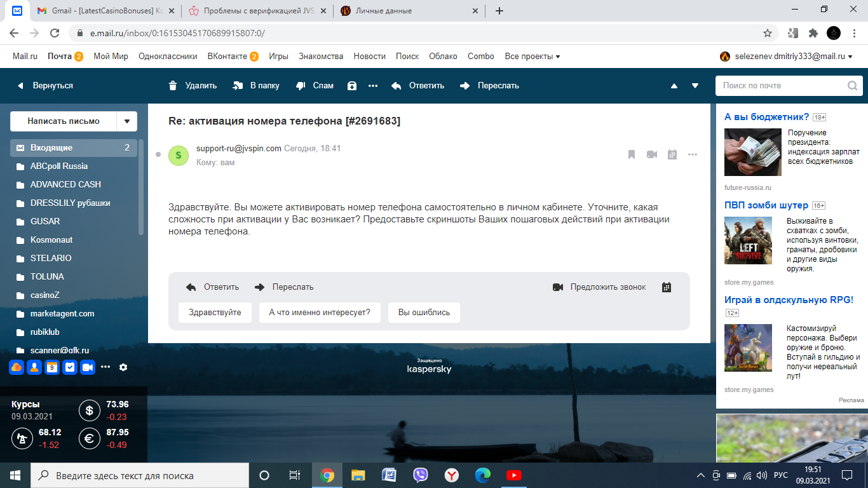Click the archive box icon in toolbar
Screen dimensions: 868x488
coord(352,85)
